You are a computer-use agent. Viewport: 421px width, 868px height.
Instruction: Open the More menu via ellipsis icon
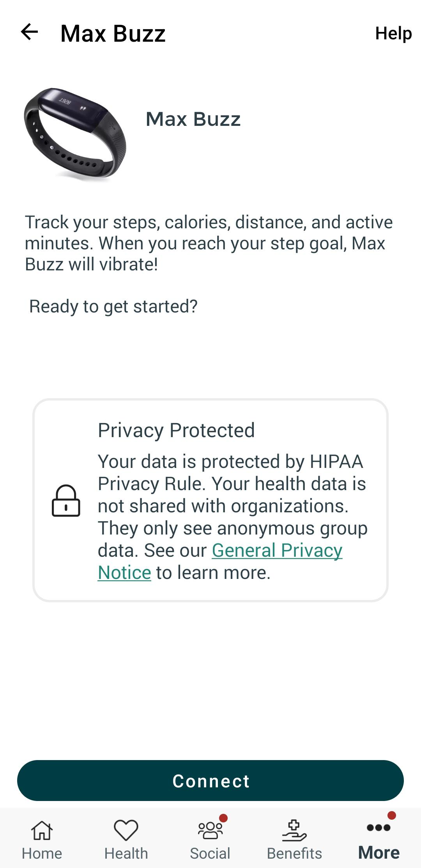[x=379, y=828]
